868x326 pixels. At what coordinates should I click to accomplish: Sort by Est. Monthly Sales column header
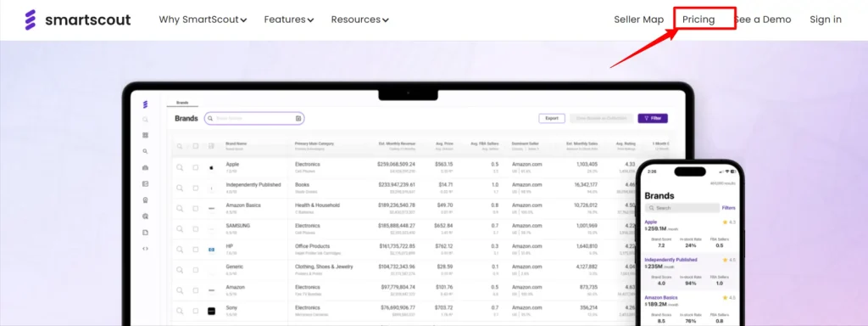pyautogui.click(x=581, y=143)
